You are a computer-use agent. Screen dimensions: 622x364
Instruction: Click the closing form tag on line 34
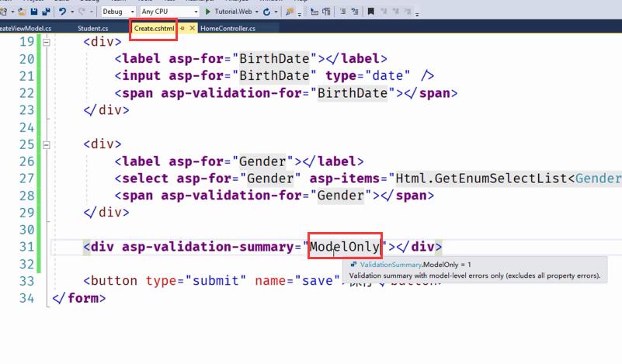click(79, 298)
